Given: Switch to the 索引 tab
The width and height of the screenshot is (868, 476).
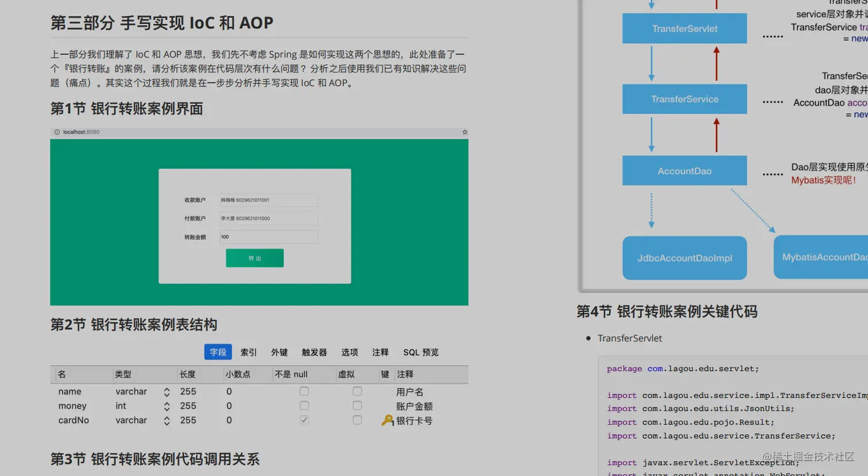Looking at the screenshot, I should pyautogui.click(x=249, y=352).
